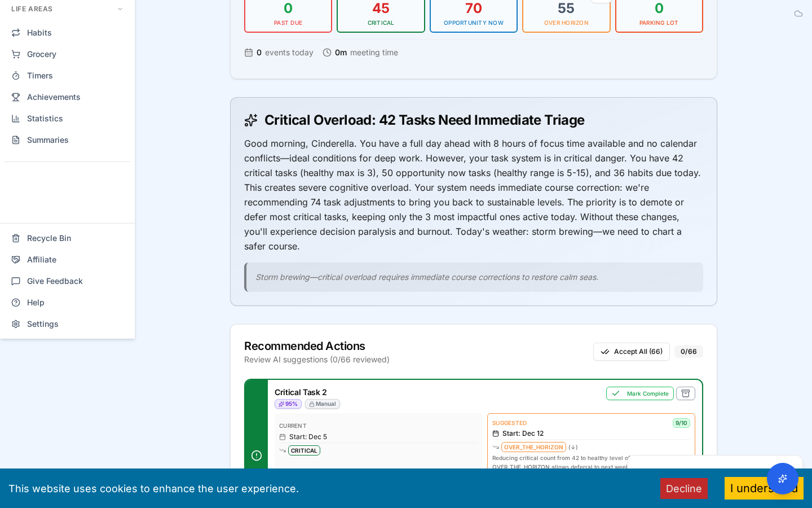Open the blue AI assistant floating button
Viewport: 812px width, 508px height.
(783, 479)
